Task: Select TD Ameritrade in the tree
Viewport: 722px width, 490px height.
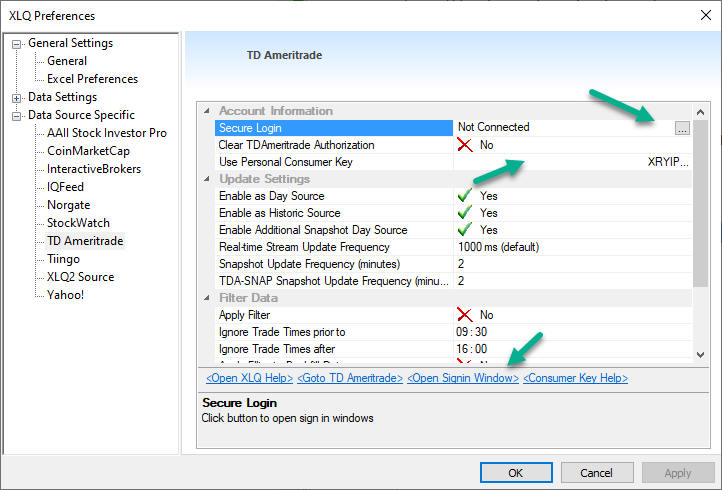Action: [x=85, y=241]
